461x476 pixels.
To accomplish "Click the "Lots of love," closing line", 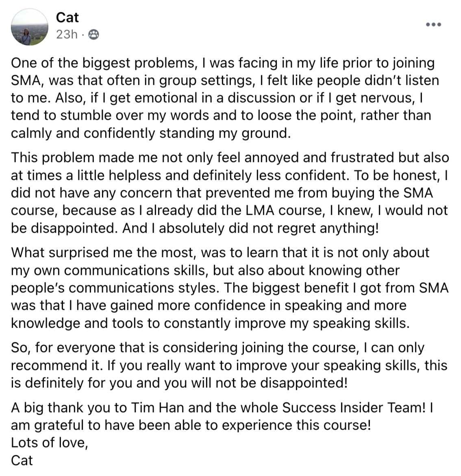I will pyautogui.click(x=50, y=442).
